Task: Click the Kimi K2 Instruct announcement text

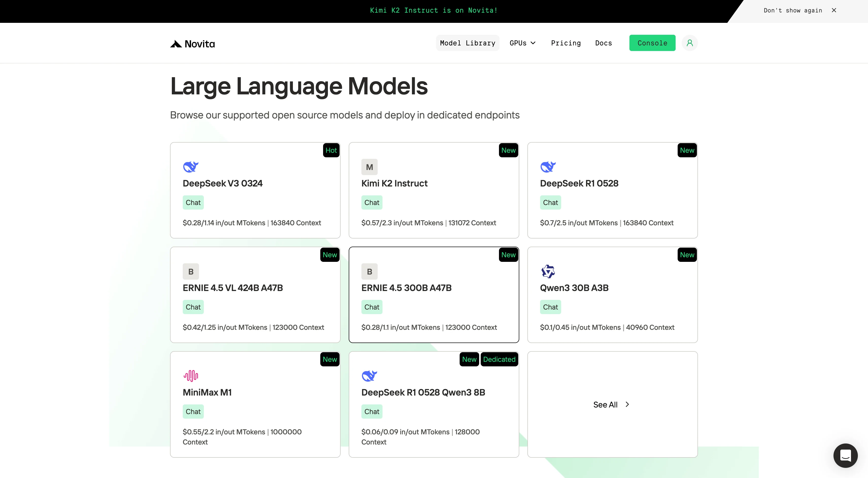Action: point(434,10)
